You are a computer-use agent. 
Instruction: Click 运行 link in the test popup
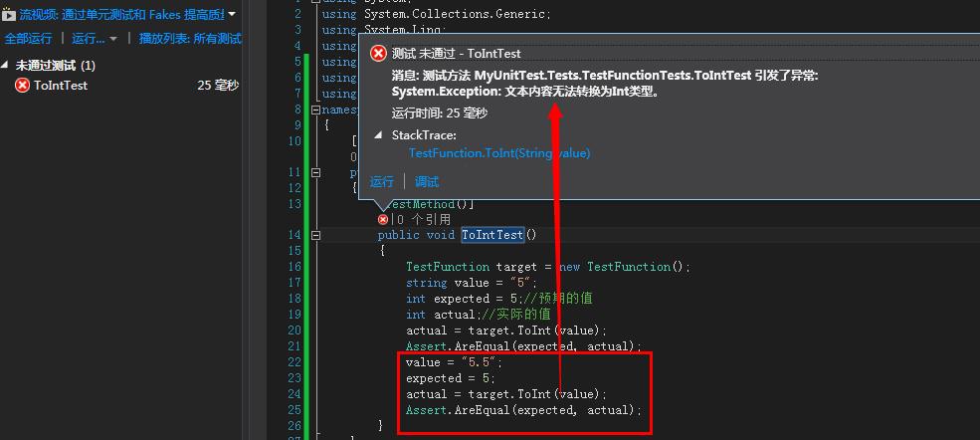click(x=382, y=182)
